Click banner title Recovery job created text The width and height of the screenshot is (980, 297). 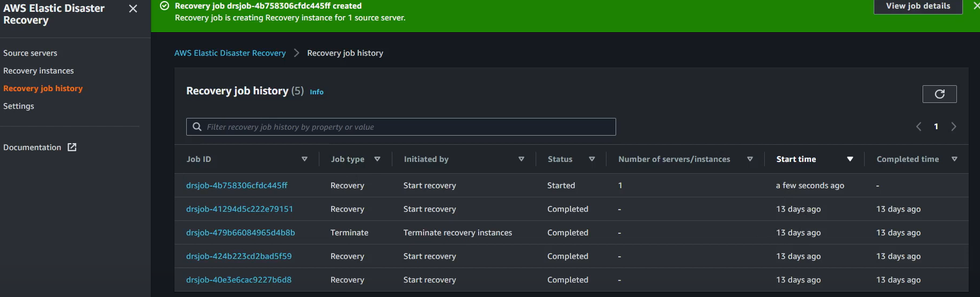coord(268,6)
